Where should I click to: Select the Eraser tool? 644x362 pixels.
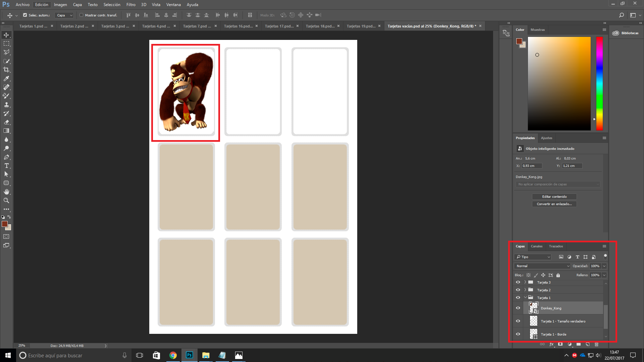pos(6,122)
